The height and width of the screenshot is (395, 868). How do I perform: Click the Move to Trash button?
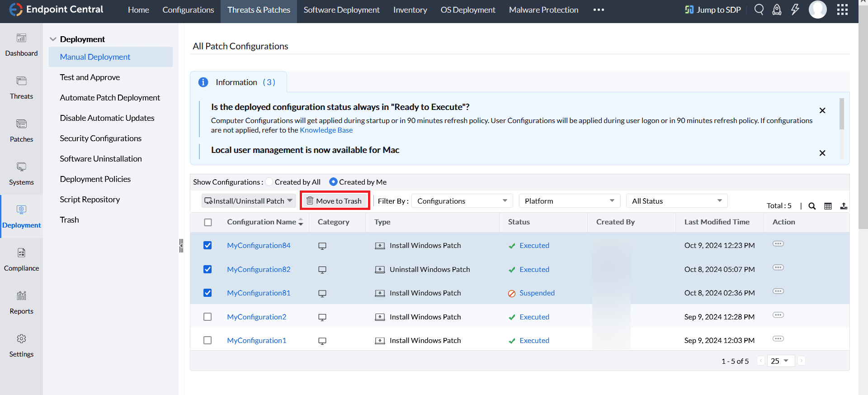(335, 201)
